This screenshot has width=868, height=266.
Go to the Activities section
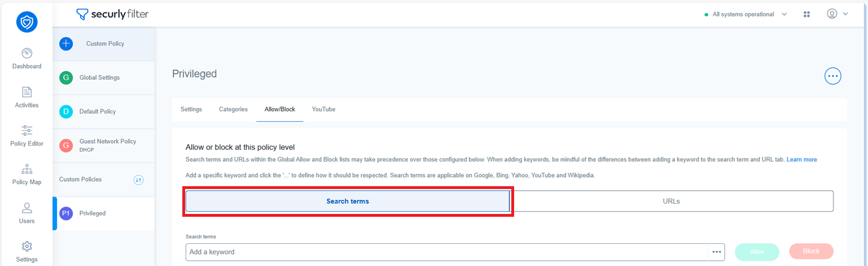point(27,97)
